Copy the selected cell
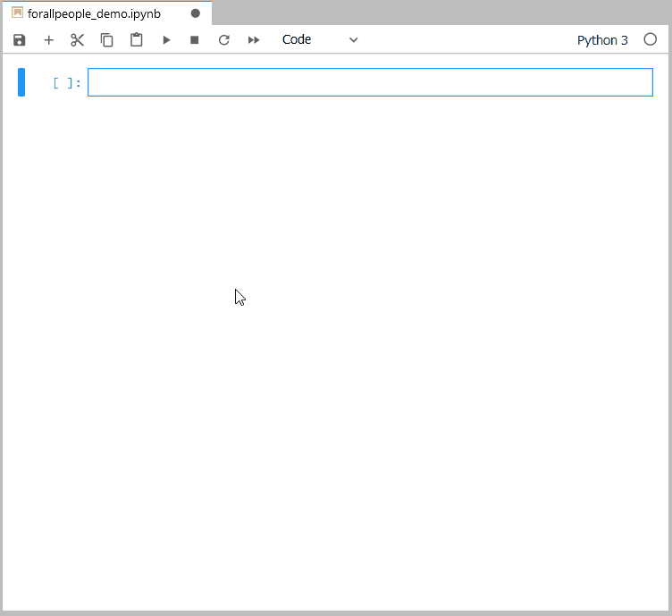 (106, 40)
